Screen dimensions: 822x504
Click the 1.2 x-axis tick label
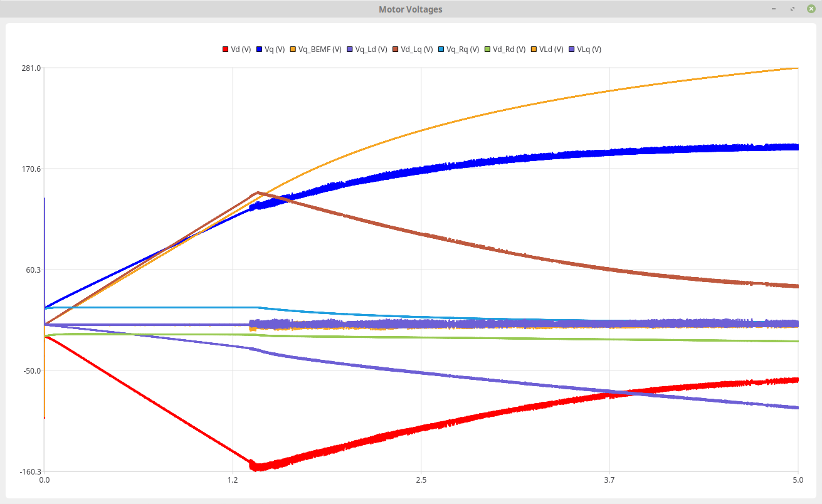233,481
